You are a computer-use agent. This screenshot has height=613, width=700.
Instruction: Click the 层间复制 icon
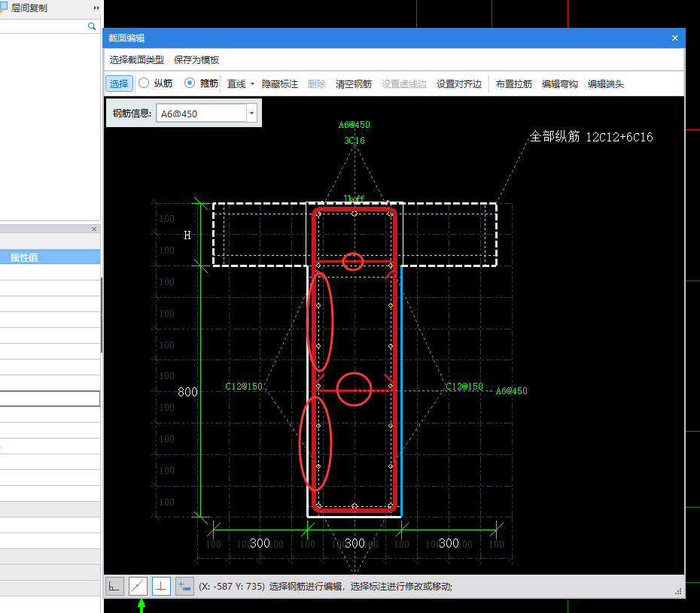coord(4,6)
